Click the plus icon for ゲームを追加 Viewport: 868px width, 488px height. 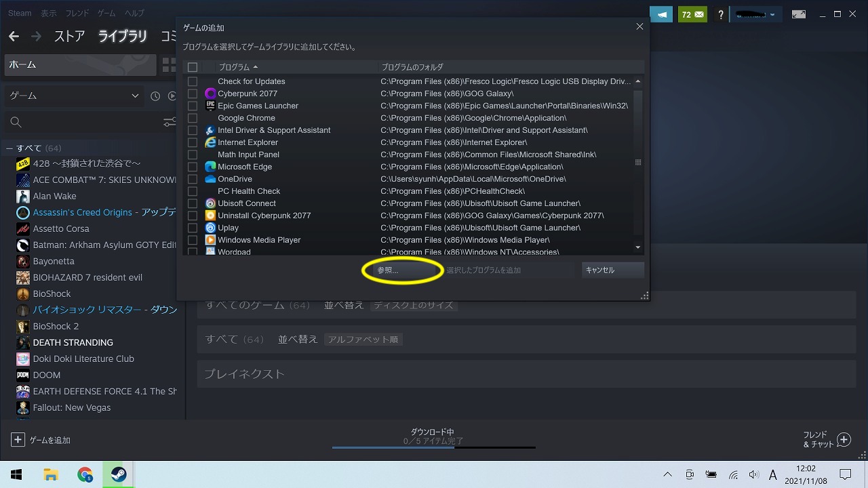(x=18, y=440)
